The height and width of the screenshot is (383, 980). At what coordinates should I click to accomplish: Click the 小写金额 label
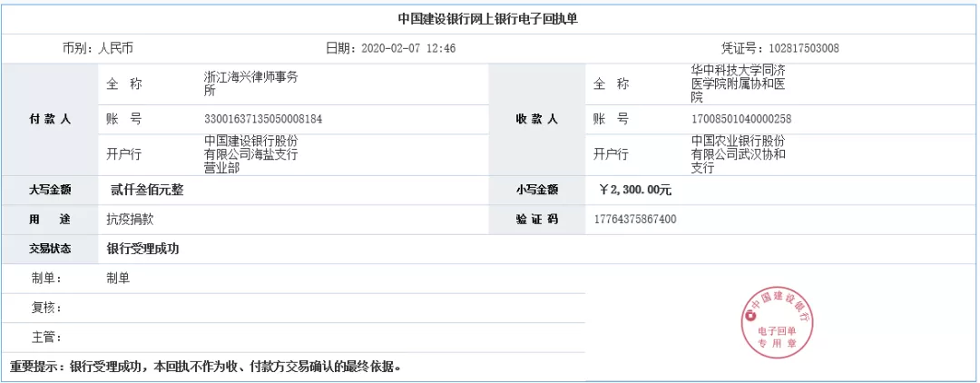[537, 190]
